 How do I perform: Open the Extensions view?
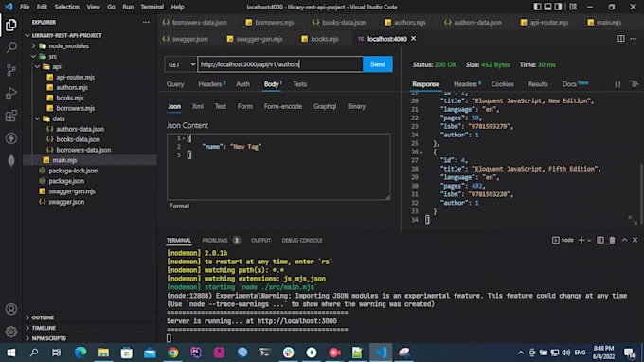11,116
